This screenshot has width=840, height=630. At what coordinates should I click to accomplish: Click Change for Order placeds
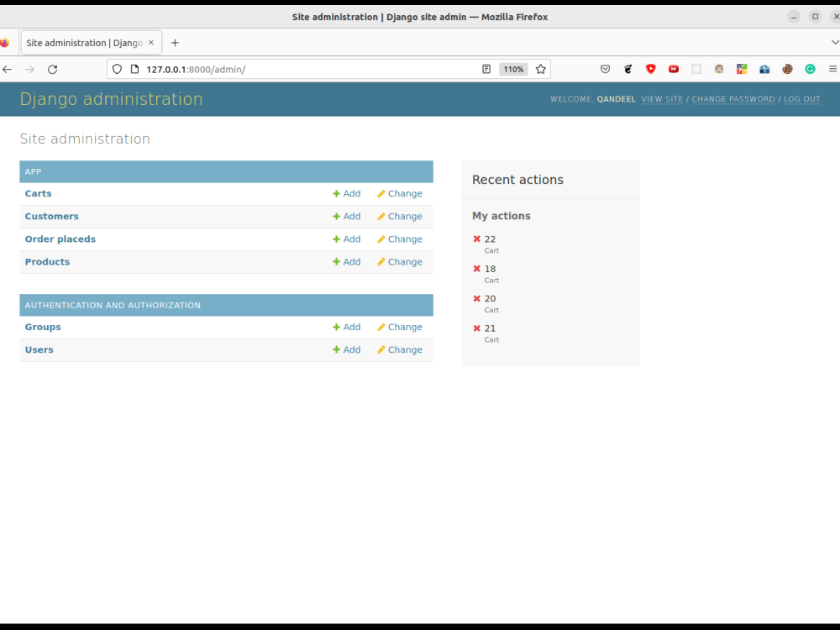click(x=400, y=239)
